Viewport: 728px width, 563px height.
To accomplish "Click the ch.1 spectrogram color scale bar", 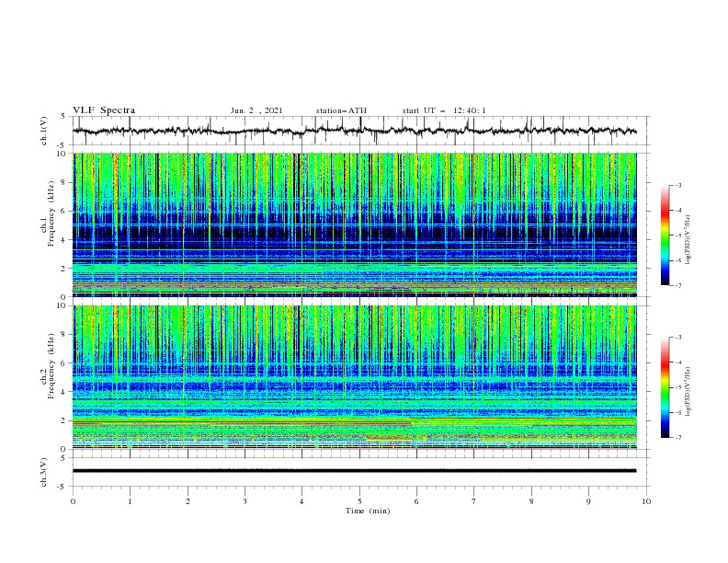I will tap(665, 235).
